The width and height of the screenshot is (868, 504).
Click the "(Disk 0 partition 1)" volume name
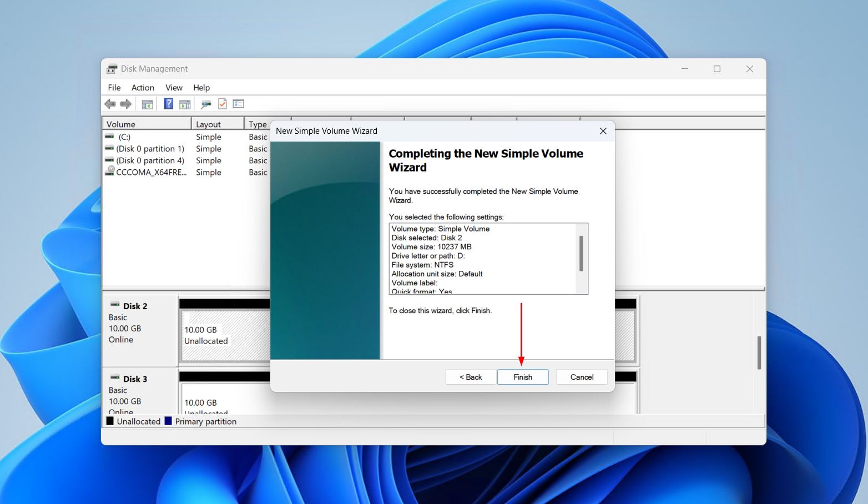click(150, 149)
